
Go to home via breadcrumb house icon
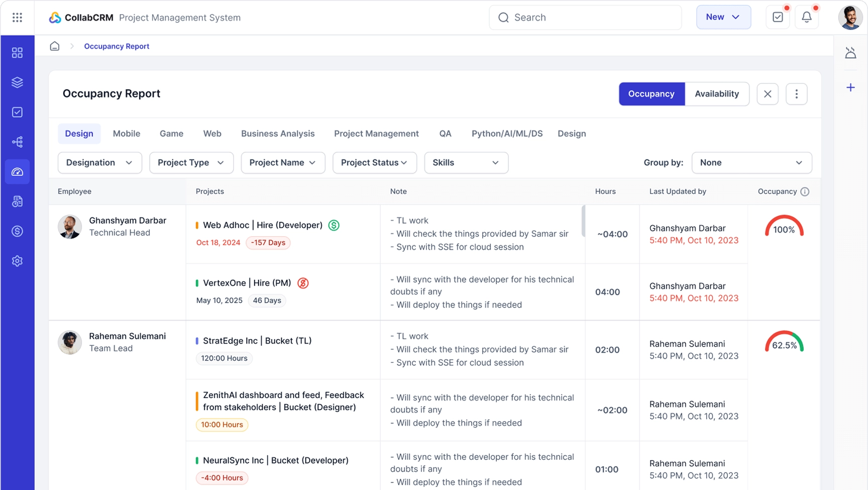coord(55,46)
